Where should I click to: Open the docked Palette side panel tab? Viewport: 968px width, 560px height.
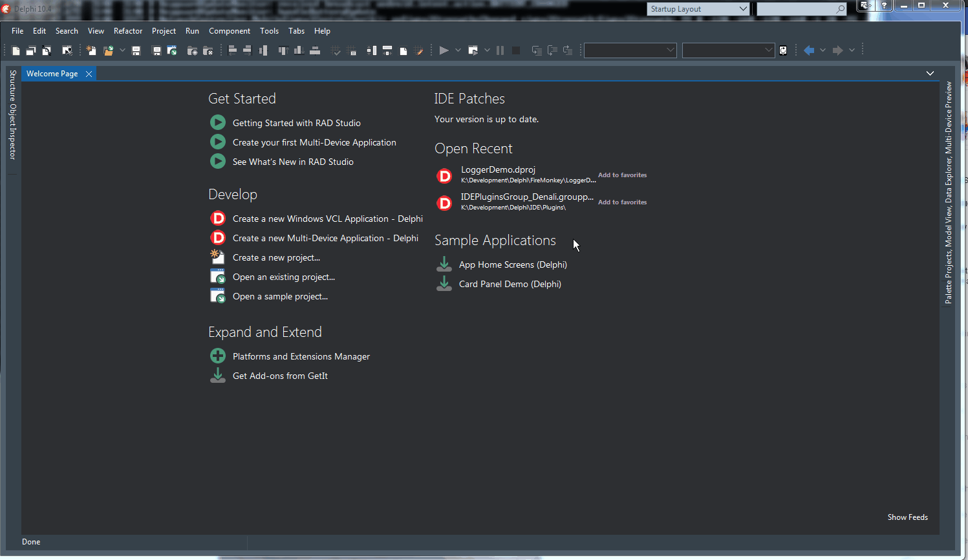pyautogui.click(x=949, y=292)
